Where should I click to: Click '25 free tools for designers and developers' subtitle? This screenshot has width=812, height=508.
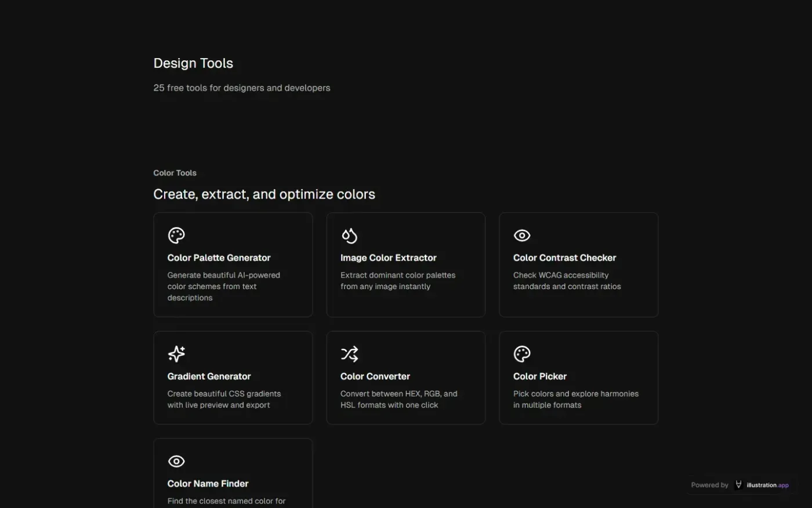pos(242,88)
